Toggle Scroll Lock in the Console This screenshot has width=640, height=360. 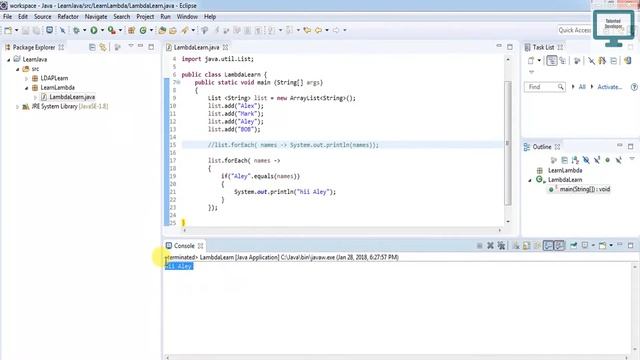pos(527,246)
